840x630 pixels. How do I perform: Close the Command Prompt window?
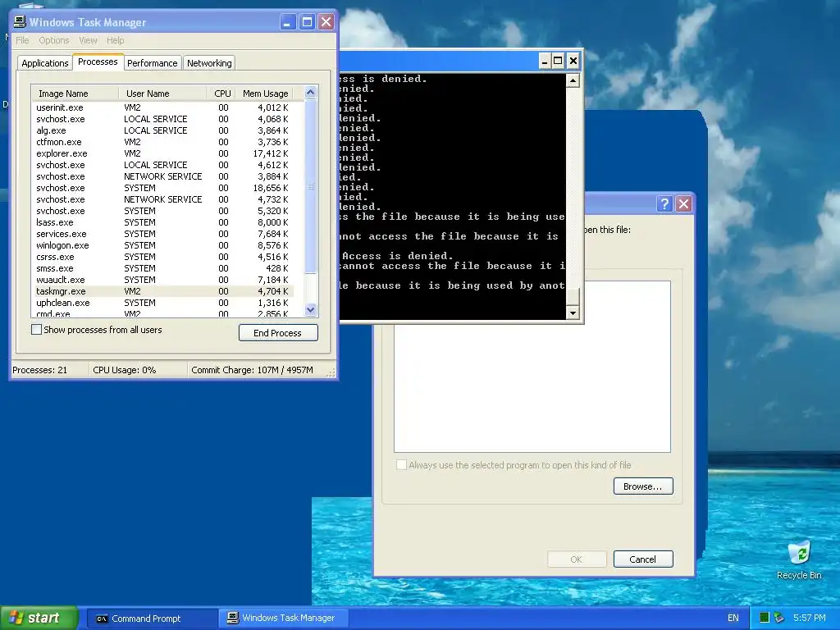pos(573,61)
